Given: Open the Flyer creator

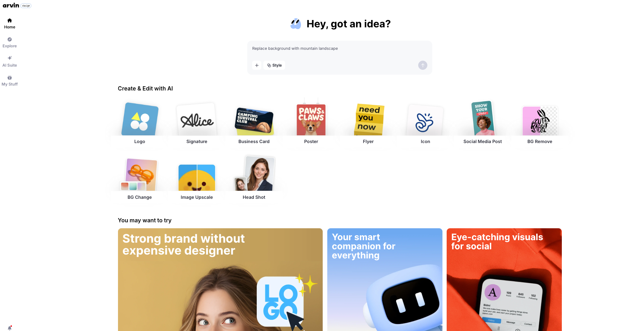Looking at the screenshot, I should [x=368, y=123].
